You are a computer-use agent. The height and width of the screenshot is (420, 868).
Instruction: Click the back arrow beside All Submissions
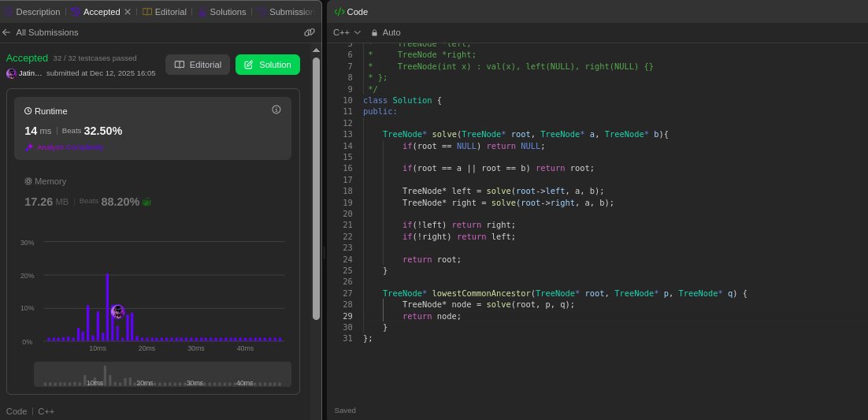6,32
